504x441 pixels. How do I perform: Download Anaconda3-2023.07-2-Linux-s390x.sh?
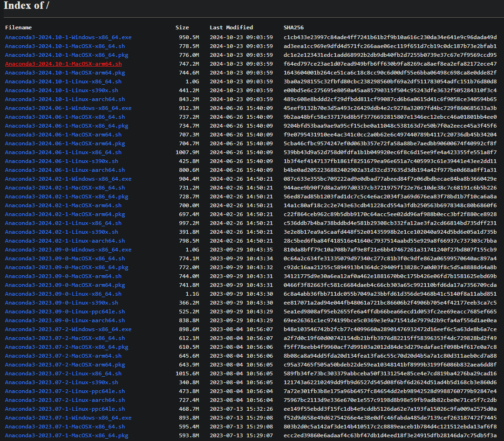pos(61,382)
